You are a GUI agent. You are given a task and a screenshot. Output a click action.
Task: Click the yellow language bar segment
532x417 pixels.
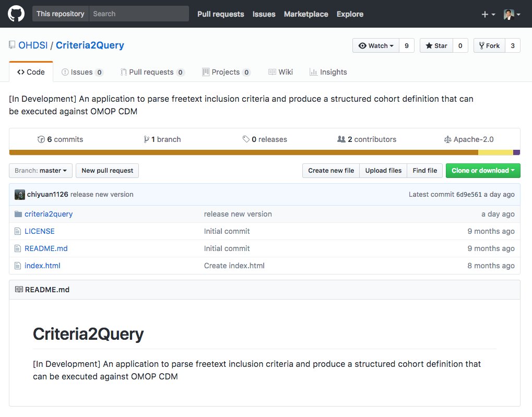click(495, 153)
